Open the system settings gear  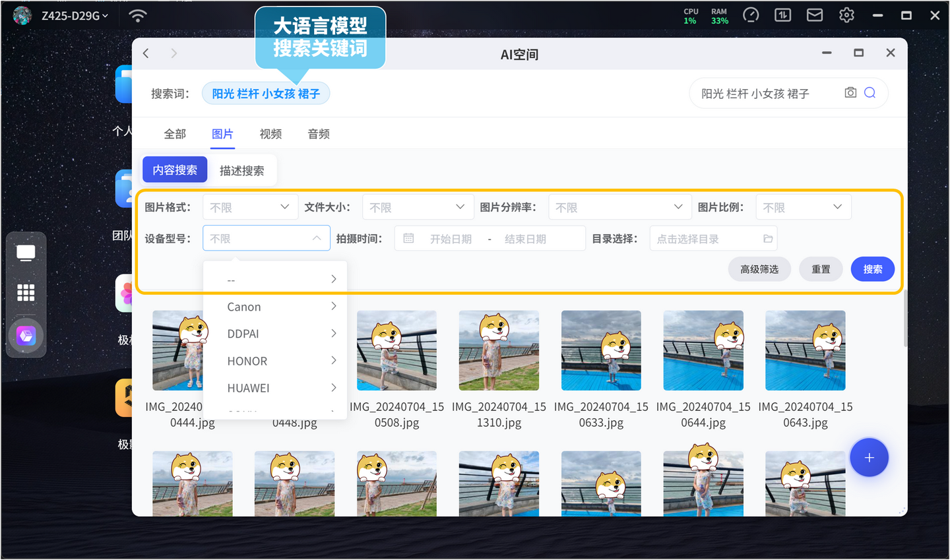click(x=846, y=15)
